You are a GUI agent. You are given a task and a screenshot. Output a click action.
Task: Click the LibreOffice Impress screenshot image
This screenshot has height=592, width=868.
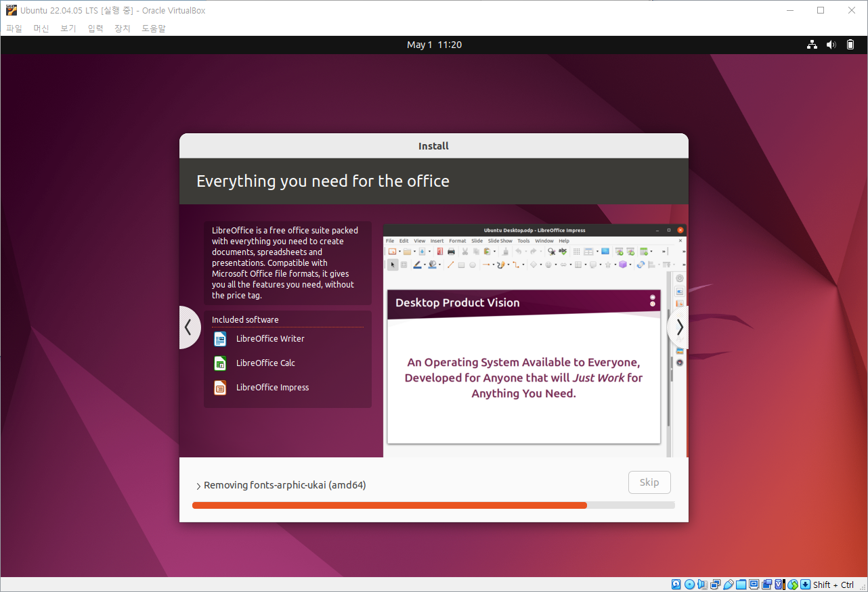coord(535,340)
